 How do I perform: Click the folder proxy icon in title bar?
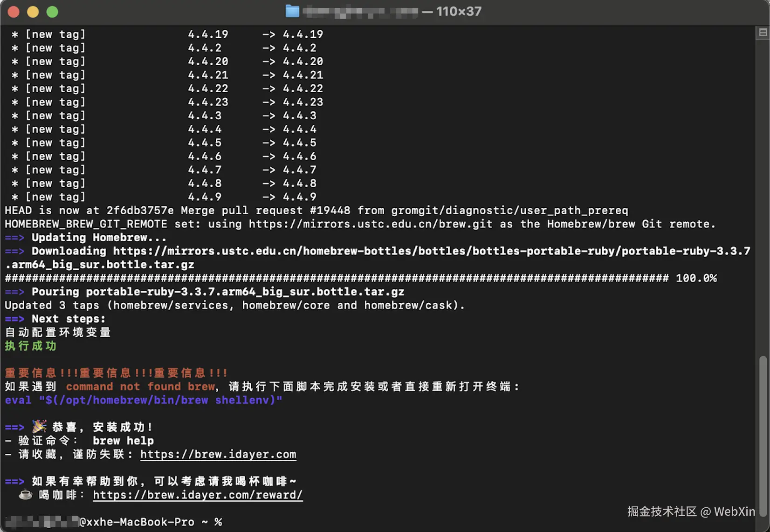click(x=292, y=11)
